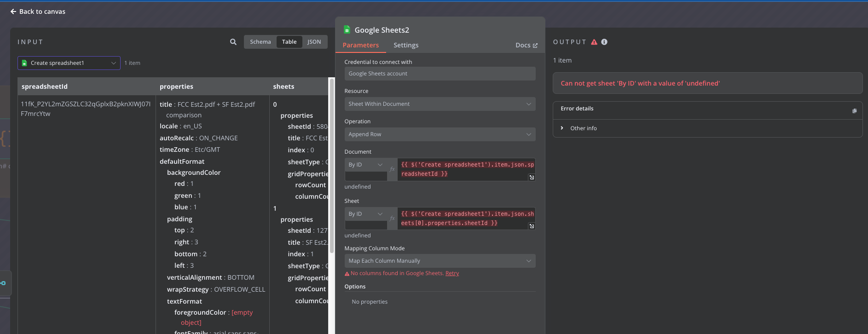Open the Sheet By ID mode dropdown
Image resolution: width=868 pixels, height=334 pixels.
click(366, 214)
